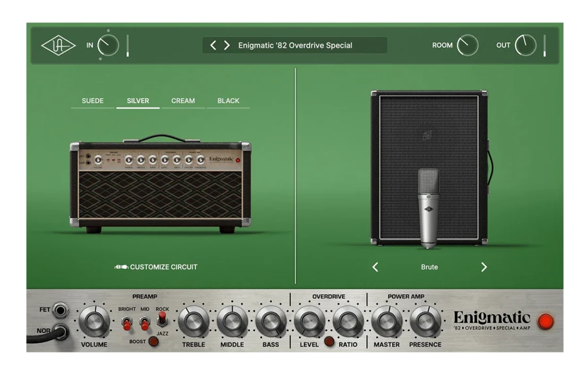Click the amp head image
The height and width of the screenshot is (372, 588).
(x=161, y=184)
